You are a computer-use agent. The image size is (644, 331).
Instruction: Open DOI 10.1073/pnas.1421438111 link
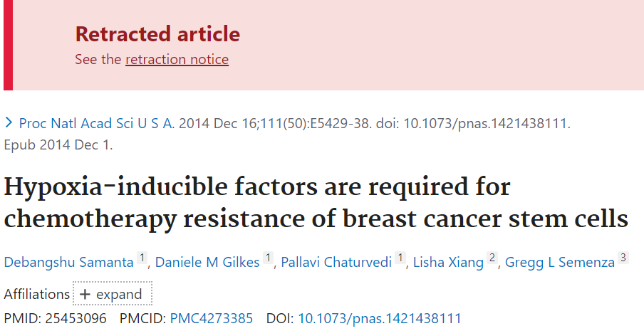[x=380, y=318]
